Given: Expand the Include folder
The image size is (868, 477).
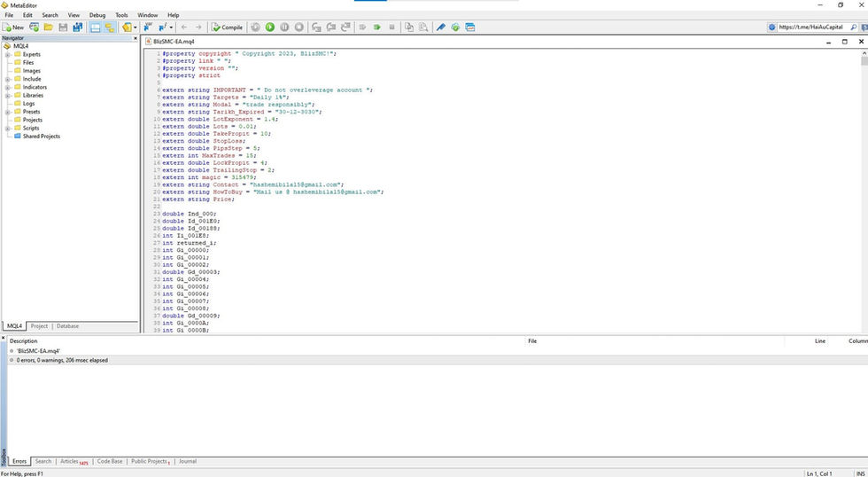Looking at the screenshot, I should click(8, 79).
